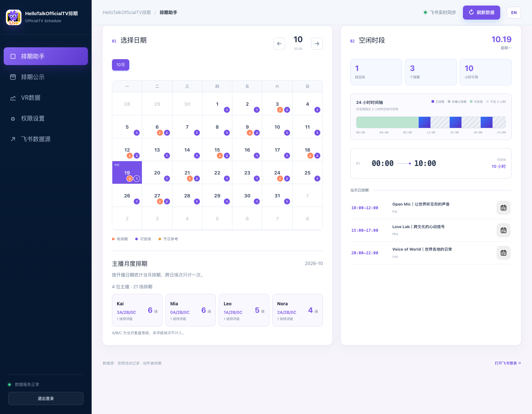Open Nora's monthly schedule card
The width and height of the screenshot is (532, 414).
pyautogui.click(x=297, y=310)
